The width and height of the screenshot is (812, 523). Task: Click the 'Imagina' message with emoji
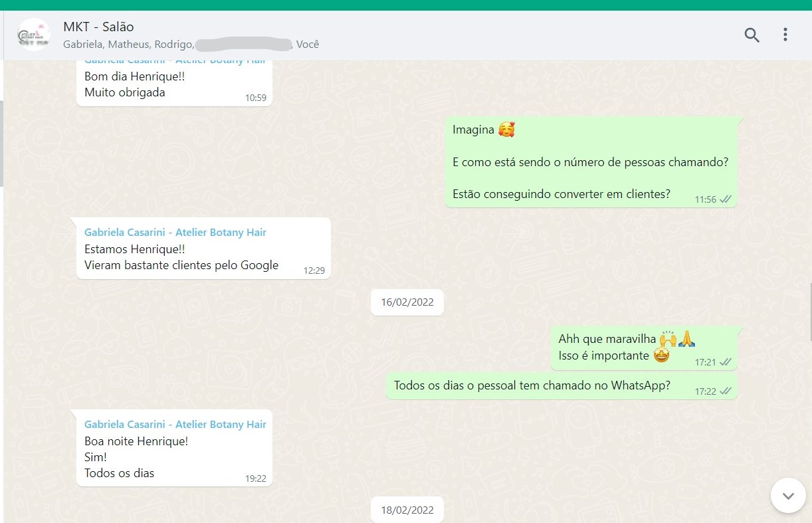point(484,130)
